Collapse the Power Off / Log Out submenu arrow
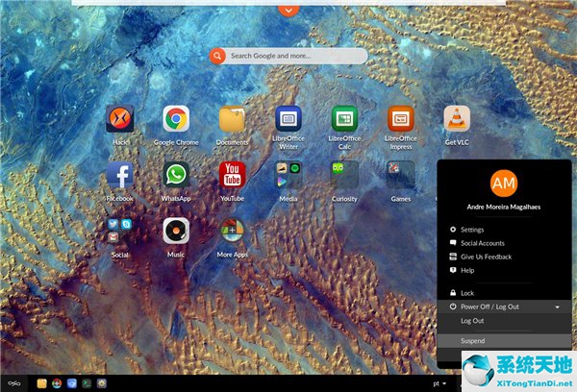This screenshot has width=577, height=392. 558,307
